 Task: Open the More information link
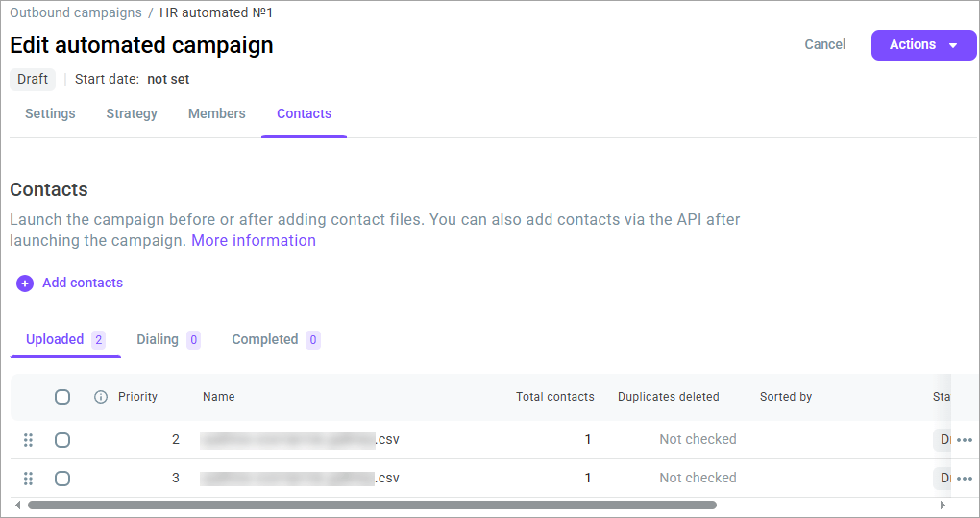(x=253, y=240)
